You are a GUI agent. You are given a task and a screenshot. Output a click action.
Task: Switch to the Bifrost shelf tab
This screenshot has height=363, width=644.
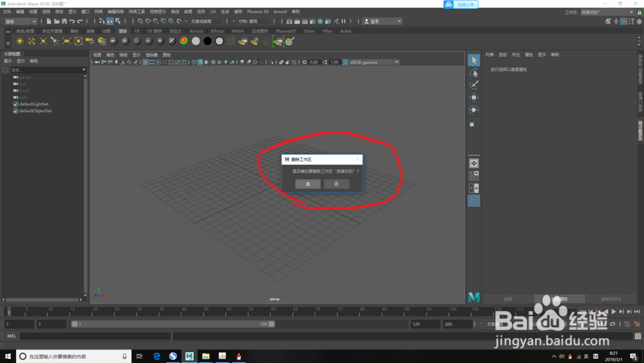(x=217, y=31)
